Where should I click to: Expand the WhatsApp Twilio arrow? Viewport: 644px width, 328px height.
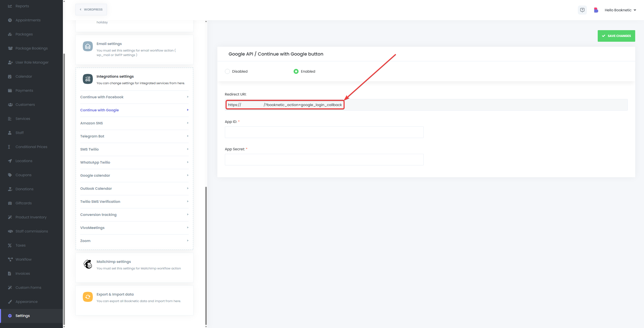coord(188,162)
